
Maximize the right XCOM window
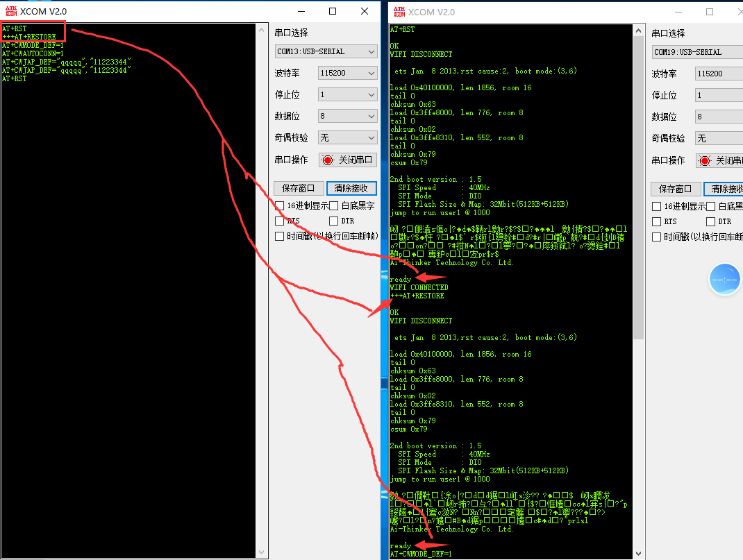click(x=710, y=12)
